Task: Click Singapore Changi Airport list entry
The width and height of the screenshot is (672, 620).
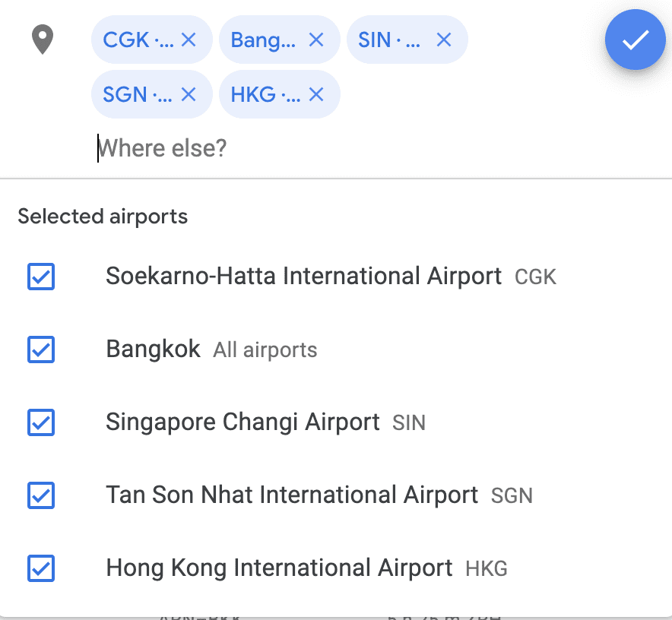Action: click(336, 422)
